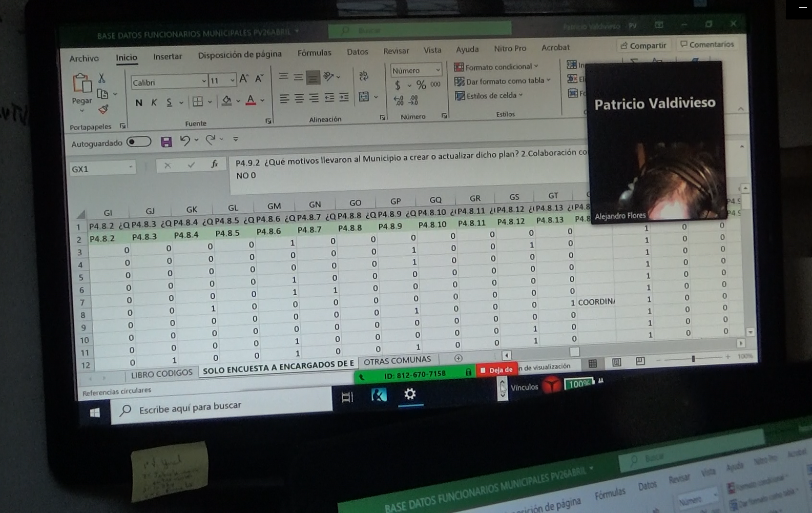Image resolution: width=812 pixels, height=513 pixels.
Task: Open the Fuente dialog launcher
Action: (x=268, y=121)
